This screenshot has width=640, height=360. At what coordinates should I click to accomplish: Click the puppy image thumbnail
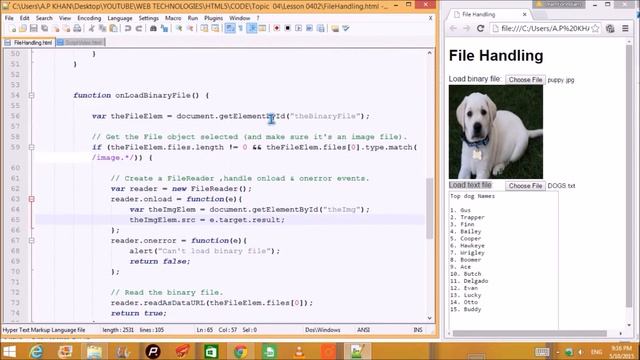point(496,132)
